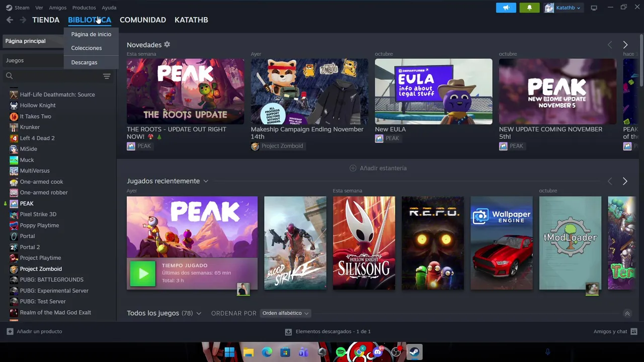Open Wallpaper Engine cover

coord(501,243)
